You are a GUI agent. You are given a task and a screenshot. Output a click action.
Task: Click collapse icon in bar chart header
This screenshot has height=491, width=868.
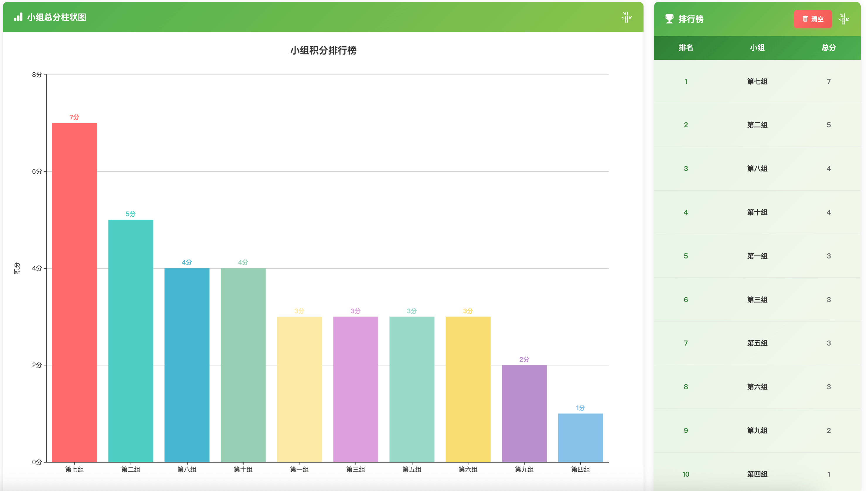coord(627,17)
